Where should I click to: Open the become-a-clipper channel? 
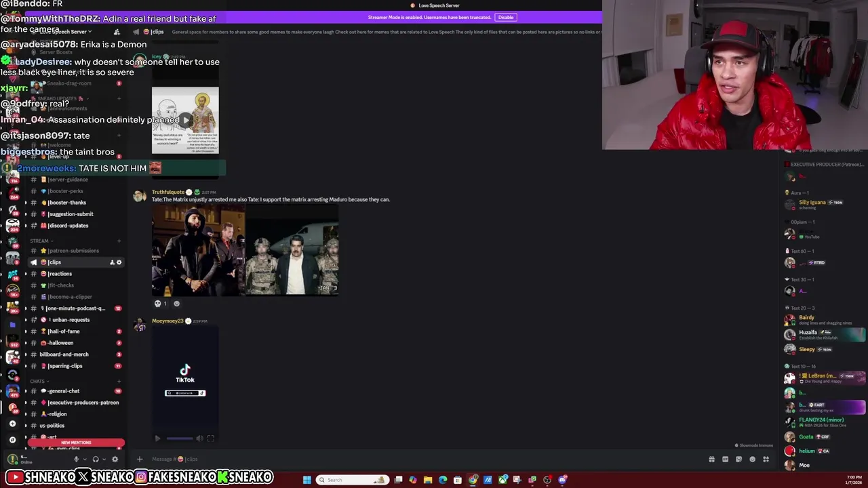(x=75, y=297)
